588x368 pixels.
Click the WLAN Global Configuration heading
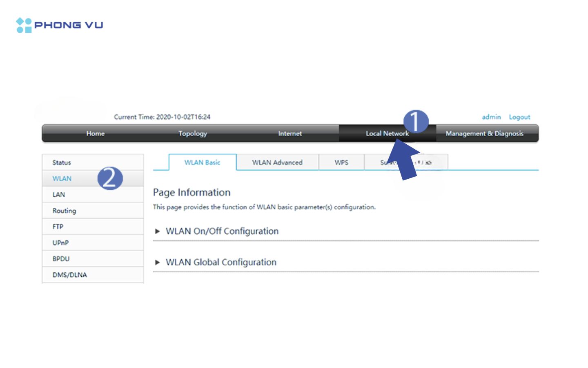[221, 262]
